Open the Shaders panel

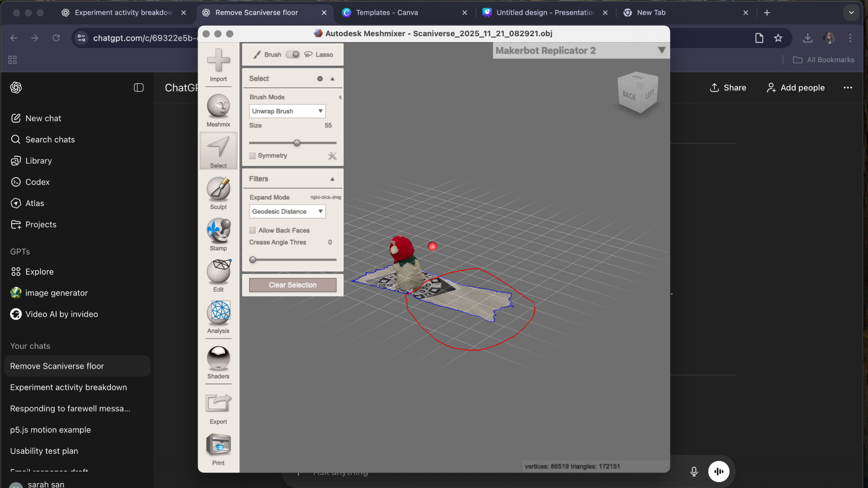[x=218, y=361]
